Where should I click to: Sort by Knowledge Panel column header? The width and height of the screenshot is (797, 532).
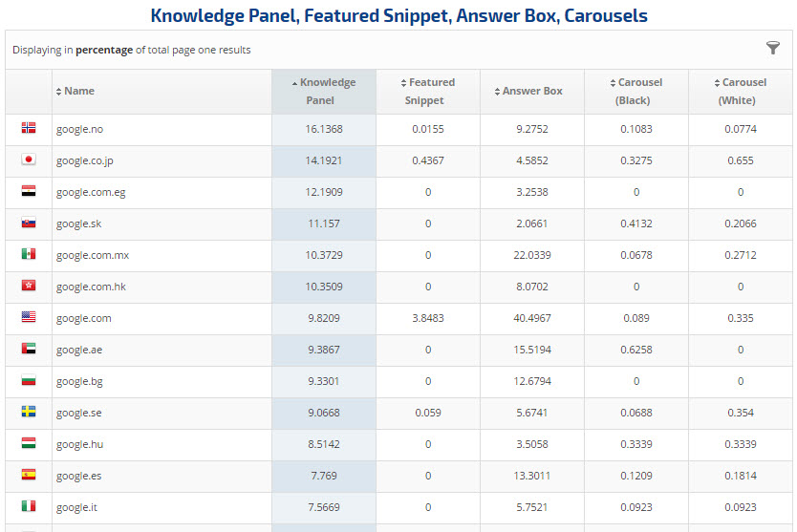[x=323, y=92]
